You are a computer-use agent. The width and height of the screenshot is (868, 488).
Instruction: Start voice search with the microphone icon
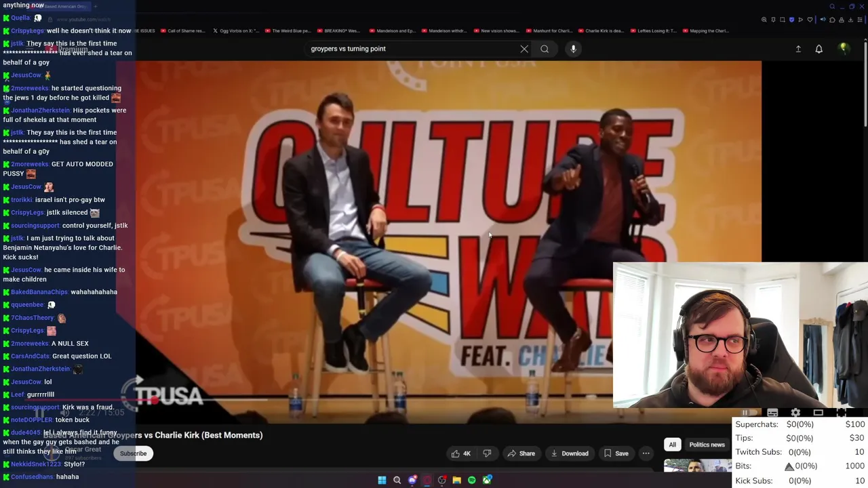pos(573,49)
